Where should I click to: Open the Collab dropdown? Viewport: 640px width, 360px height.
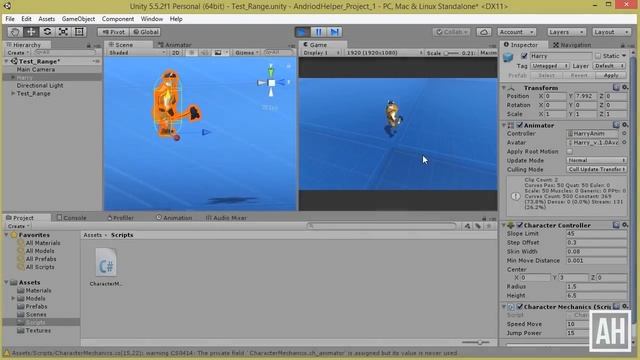point(451,32)
